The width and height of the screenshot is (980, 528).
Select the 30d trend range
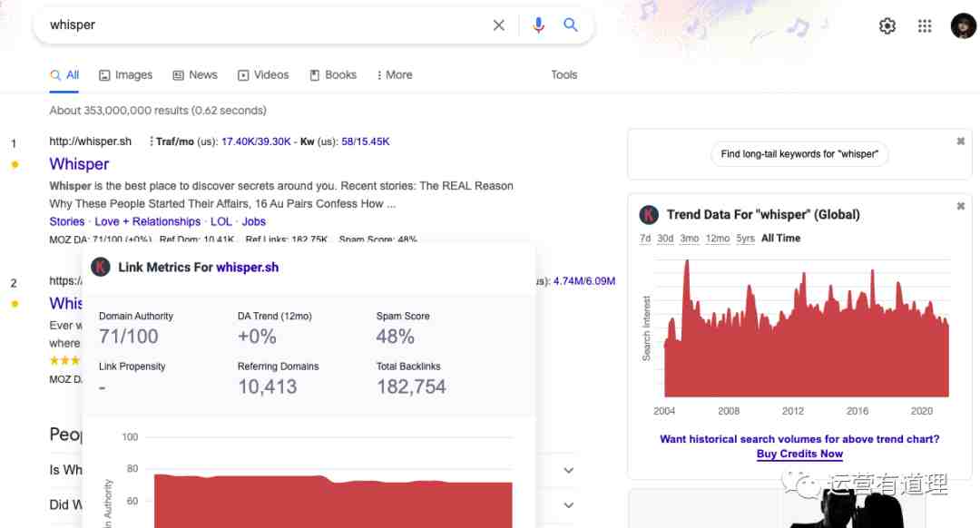pyautogui.click(x=666, y=239)
